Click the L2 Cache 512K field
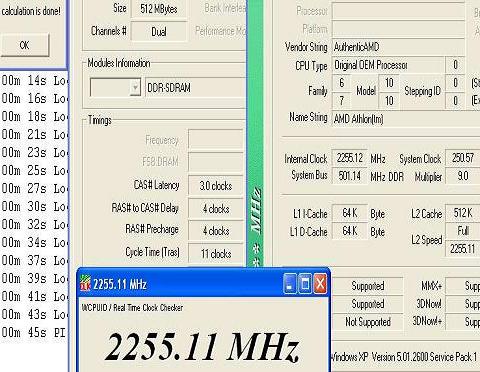Image resolution: width=480 pixels, height=372 pixels. click(x=463, y=213)
